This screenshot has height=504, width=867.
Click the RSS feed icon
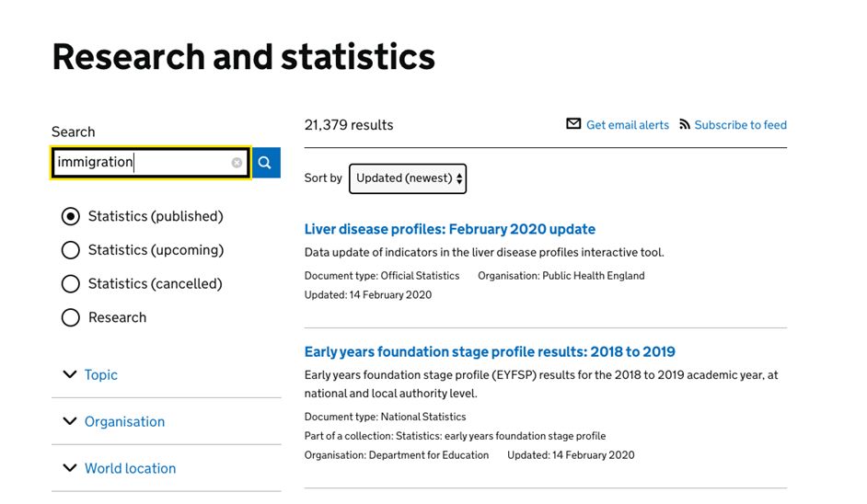685,124
